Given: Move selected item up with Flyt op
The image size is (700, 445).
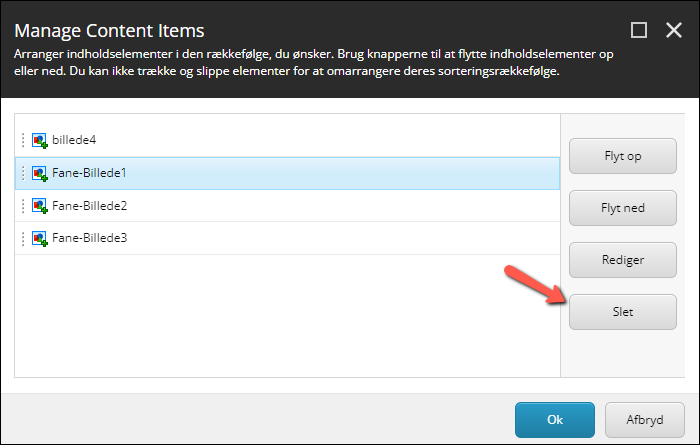Looking at the screenshot, I should tap(623, 156).
